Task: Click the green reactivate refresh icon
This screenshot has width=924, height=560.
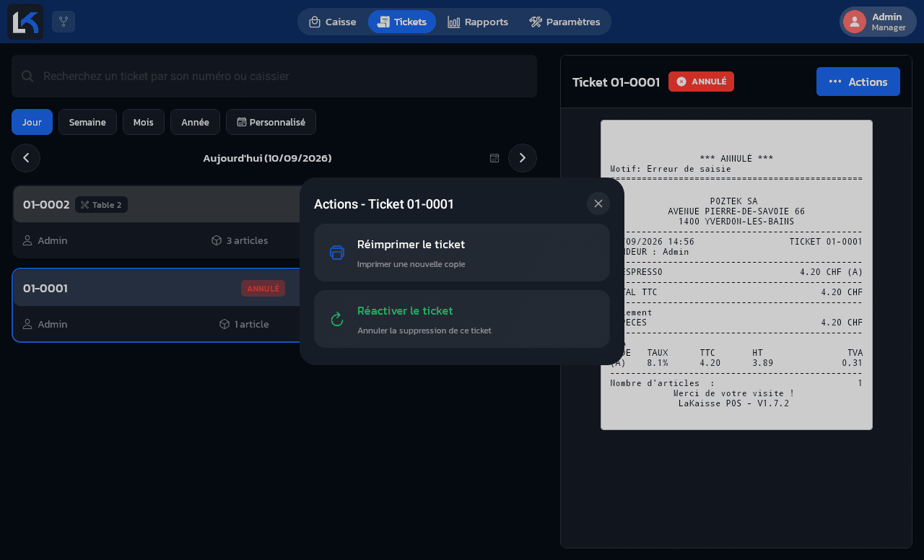Action: pyautogui.click(x=337, y=319)
